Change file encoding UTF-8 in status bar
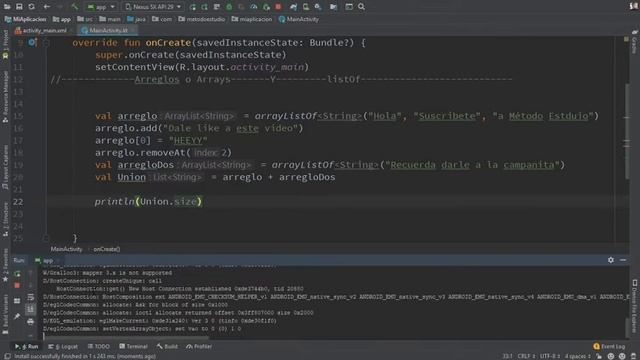 coord(549,356)
